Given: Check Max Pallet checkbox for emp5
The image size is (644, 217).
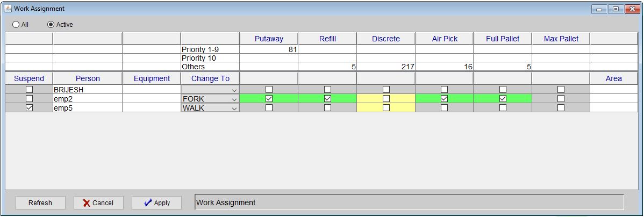Looking at the screenshot, I should 561,107.
